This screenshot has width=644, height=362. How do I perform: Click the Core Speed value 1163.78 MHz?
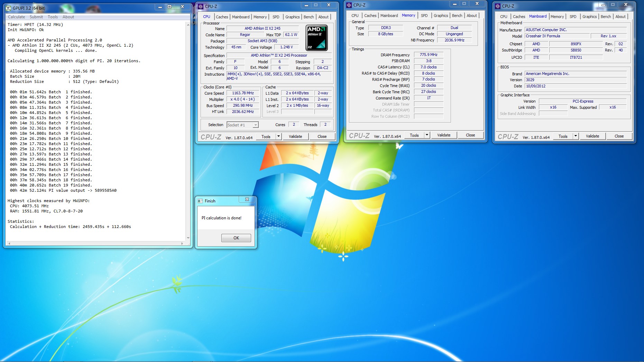(x=243, y=93)
